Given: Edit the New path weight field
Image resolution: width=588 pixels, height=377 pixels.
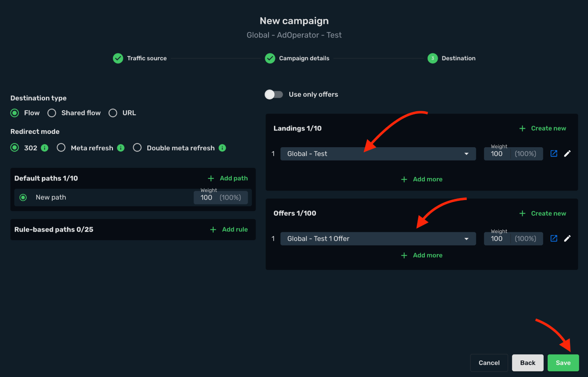Looking at the screenshot, I should point(221,197).
